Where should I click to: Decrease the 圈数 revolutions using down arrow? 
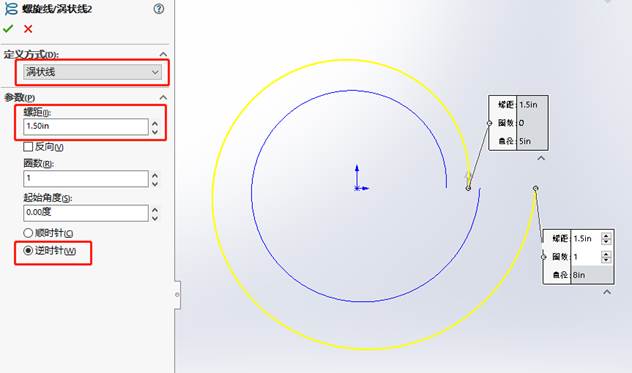155,184
